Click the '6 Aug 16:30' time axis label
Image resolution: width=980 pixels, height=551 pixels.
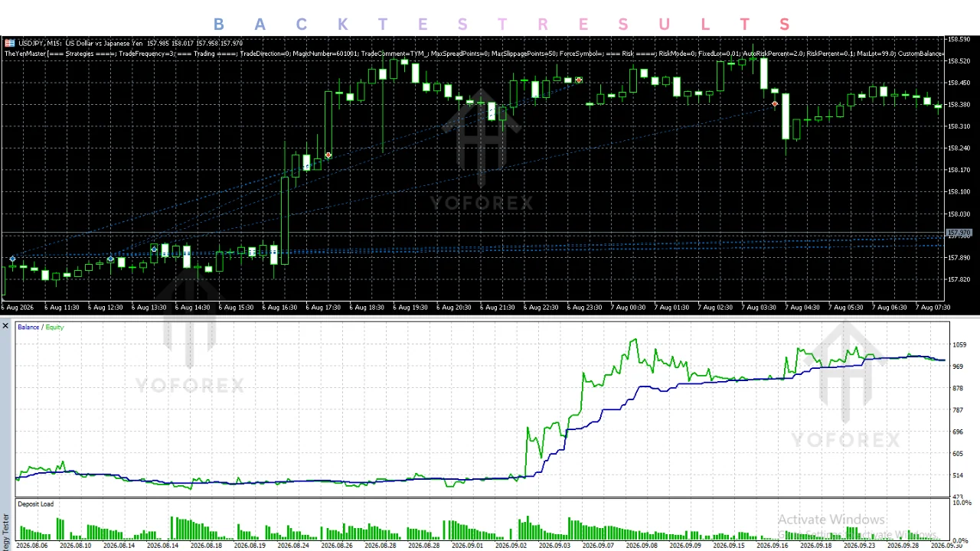point(279,308)
